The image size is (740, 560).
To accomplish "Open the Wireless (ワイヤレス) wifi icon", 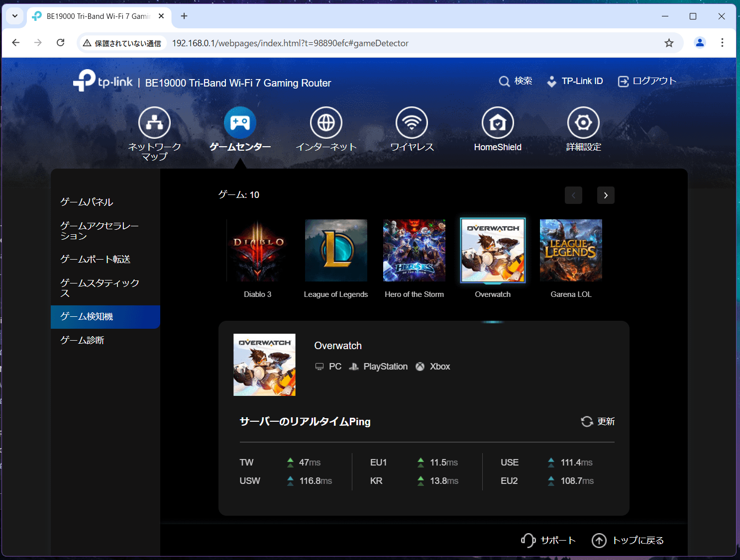I will coord(412,122).
